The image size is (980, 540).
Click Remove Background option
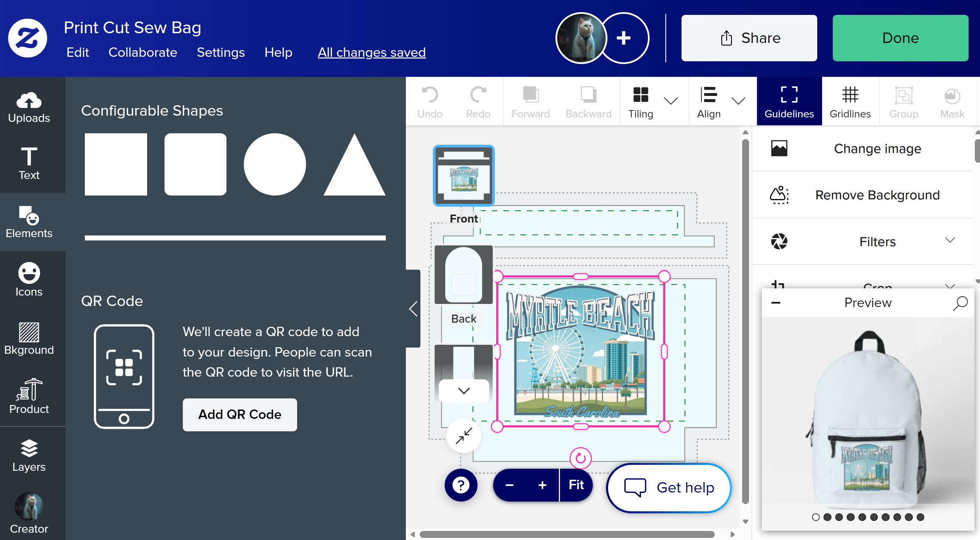(863, 195)
